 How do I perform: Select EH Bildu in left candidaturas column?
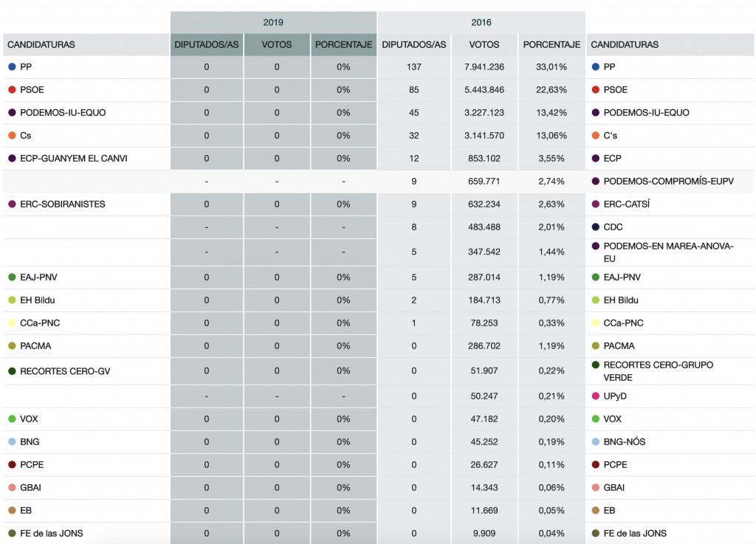coord(38,300)
